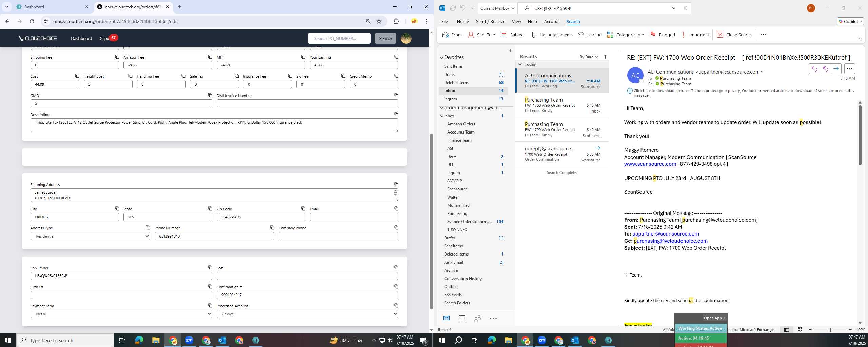Screen dimensions: 868x347
Task: Copy the Description text icon
Action: (396, 114)
